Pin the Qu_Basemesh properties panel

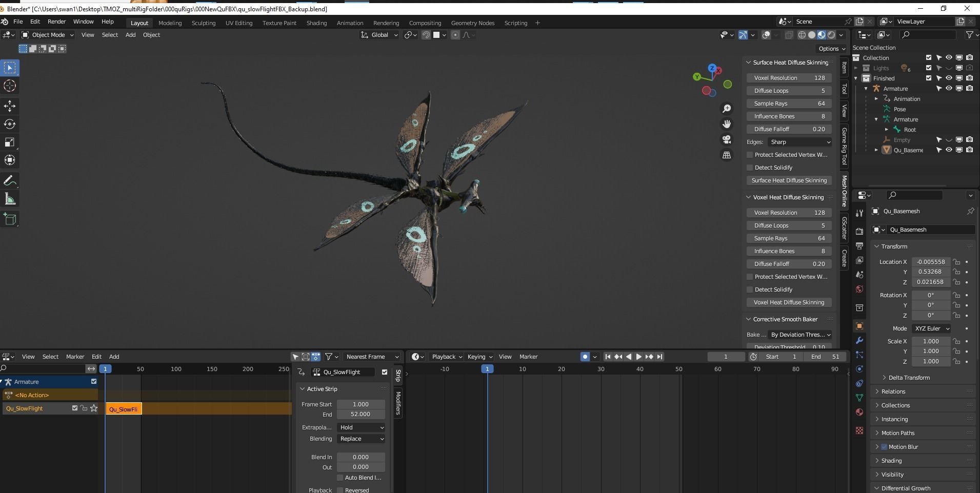[970, 211]
